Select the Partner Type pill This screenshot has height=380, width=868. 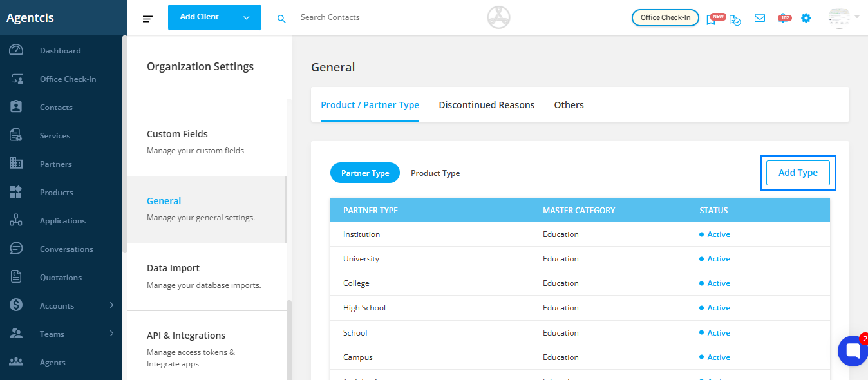[x=365, y=173]
